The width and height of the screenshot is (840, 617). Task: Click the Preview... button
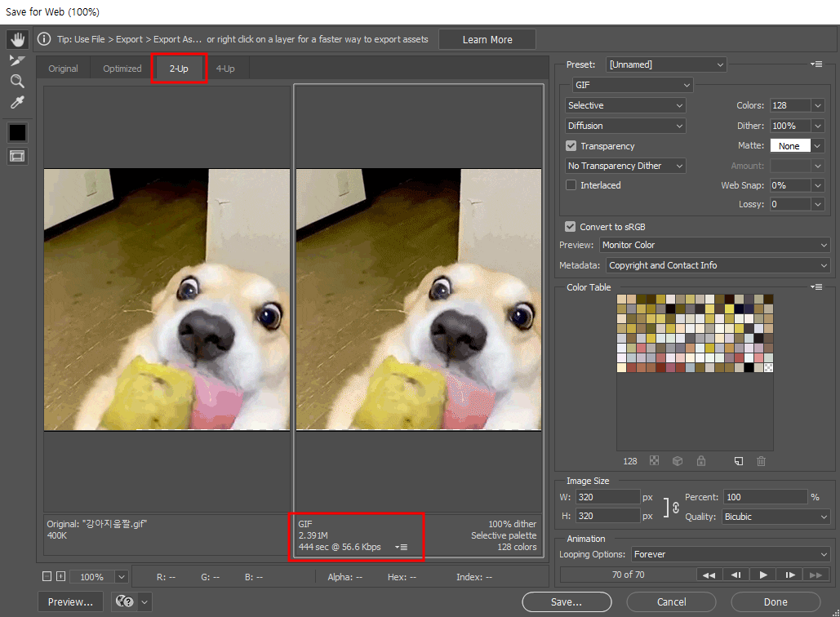(70, 602)
